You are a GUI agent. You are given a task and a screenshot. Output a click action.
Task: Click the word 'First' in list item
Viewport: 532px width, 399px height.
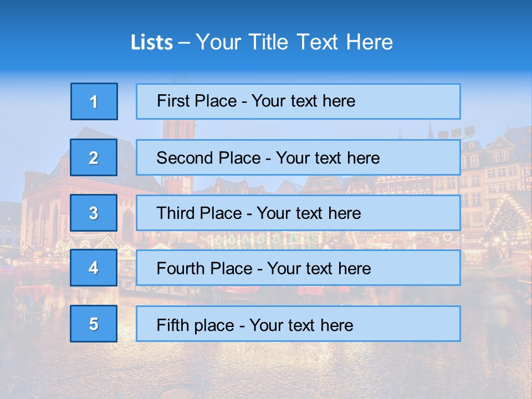click(173, 101)
